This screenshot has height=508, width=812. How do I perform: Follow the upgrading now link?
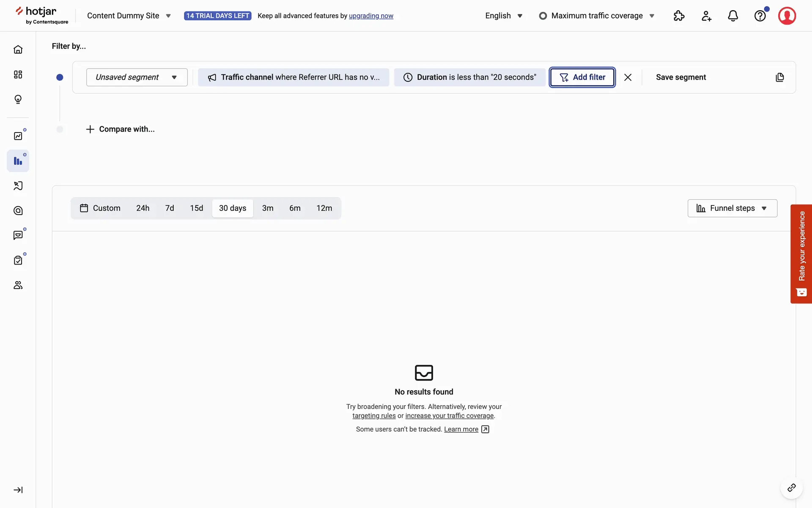371,16
